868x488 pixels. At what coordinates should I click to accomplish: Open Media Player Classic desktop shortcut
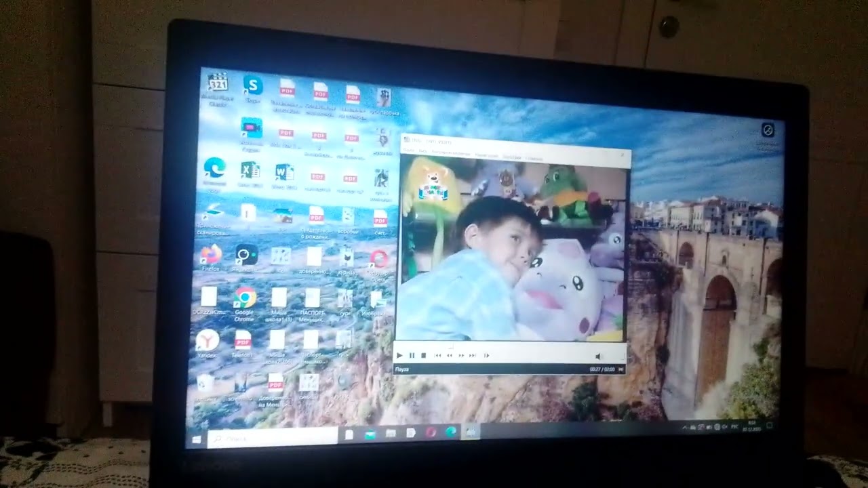(218, 89)
